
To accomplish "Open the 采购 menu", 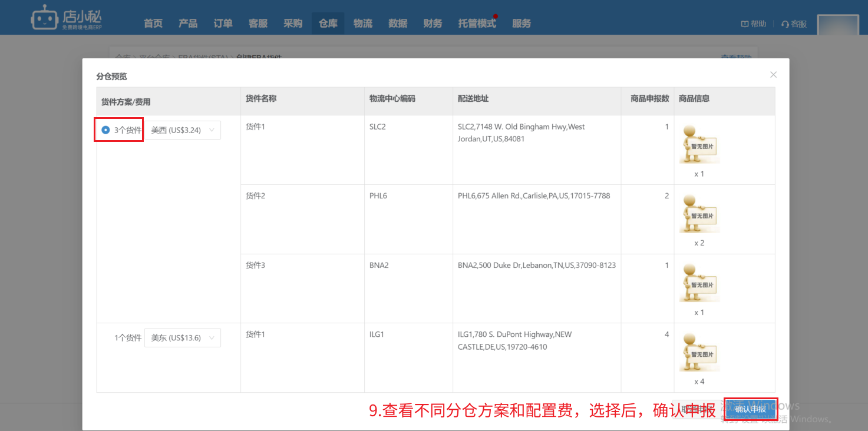I will (293, 24).
